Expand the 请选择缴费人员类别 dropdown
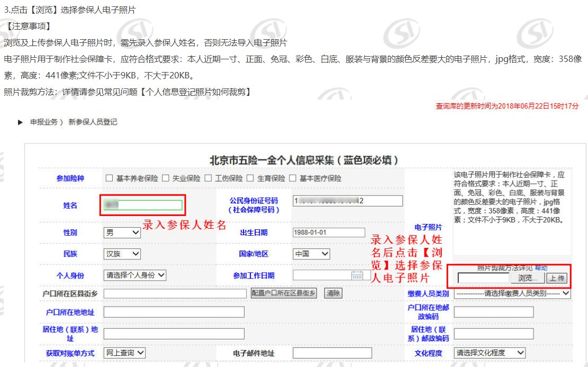The image size is (588, 367). (x=512, y=293)
